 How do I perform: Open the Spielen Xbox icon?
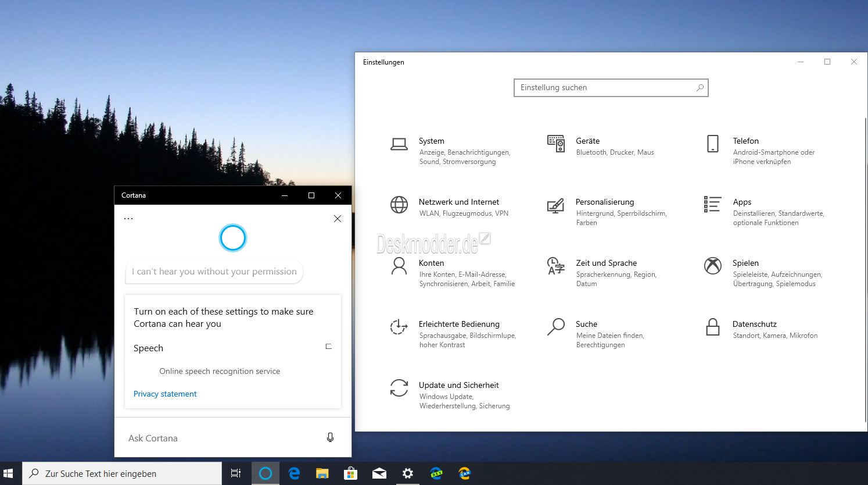click(713, 266)
